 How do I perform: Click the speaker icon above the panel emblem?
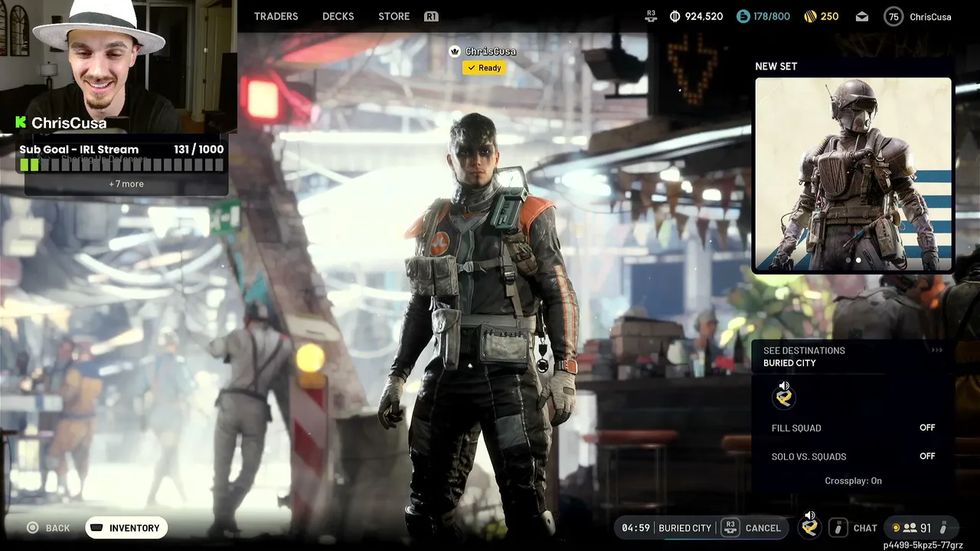coord(784,386)
